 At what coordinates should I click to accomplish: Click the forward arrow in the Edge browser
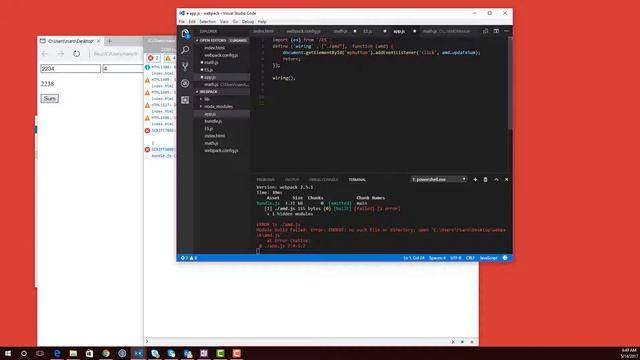[x=60, y=54]
